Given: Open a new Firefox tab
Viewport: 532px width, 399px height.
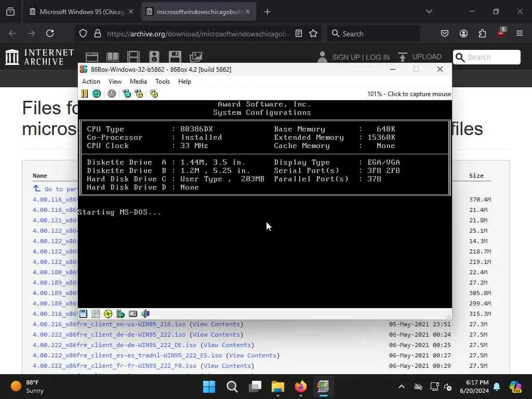Looking at the screenshot, I should [x=268, y=12].
